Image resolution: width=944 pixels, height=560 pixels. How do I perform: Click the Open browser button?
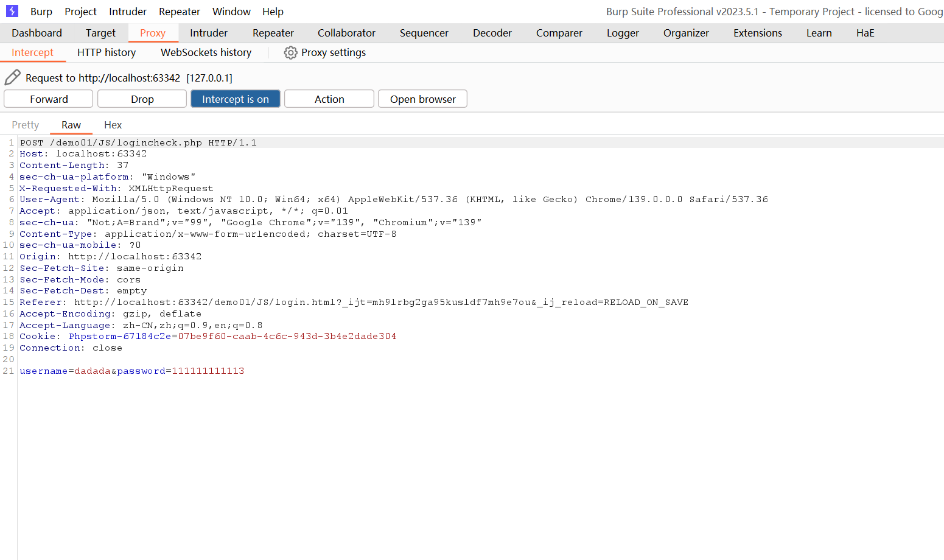[x=423, y=99]
